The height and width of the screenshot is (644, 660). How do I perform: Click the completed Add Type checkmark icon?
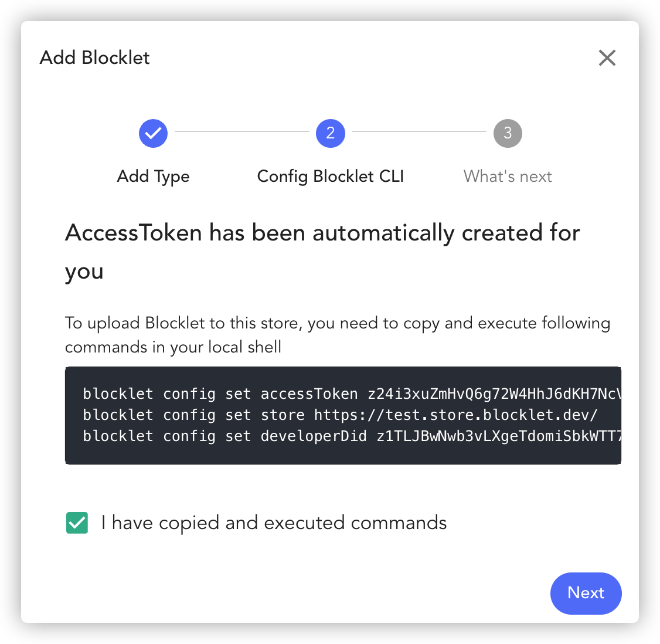(x=153, y=133)
